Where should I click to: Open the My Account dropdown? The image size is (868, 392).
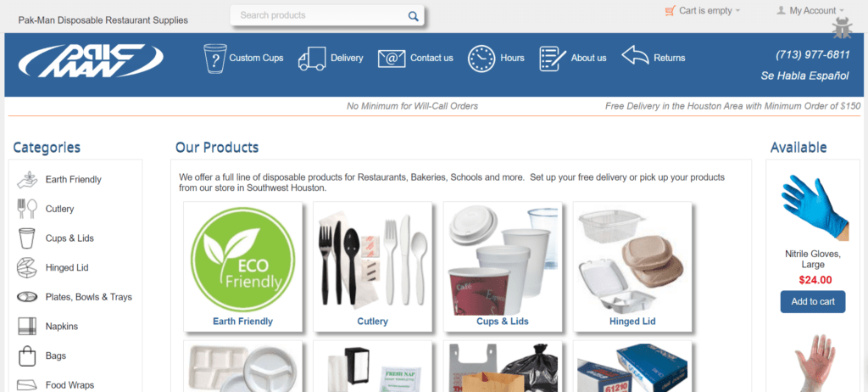click(x=810, y=10)
